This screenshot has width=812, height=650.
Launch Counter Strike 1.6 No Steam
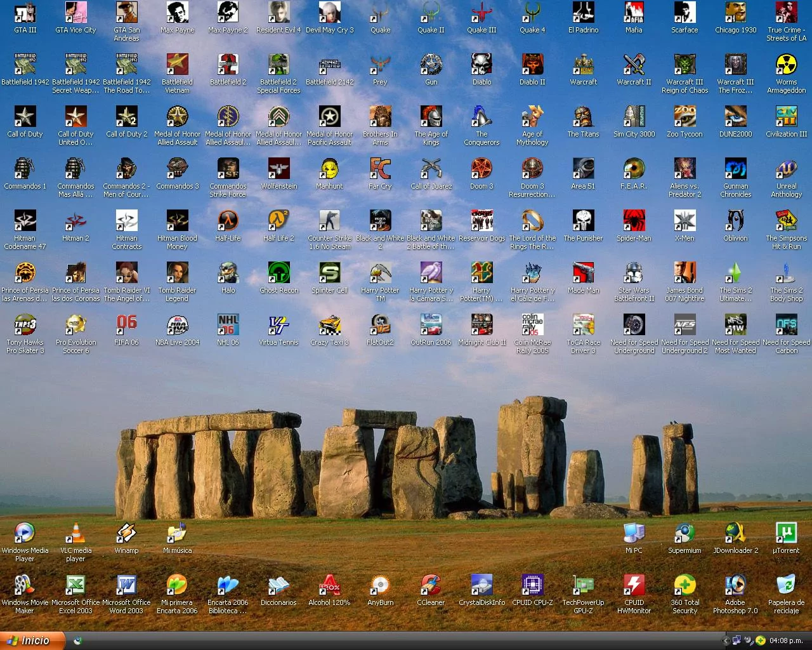coord(329,221)
